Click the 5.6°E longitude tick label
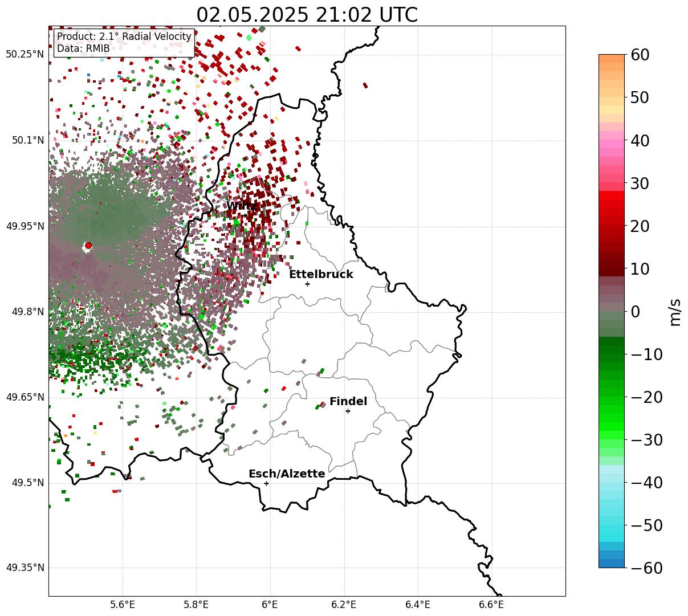688x616 pixels. pyautogui.click(x=123, y=605)
